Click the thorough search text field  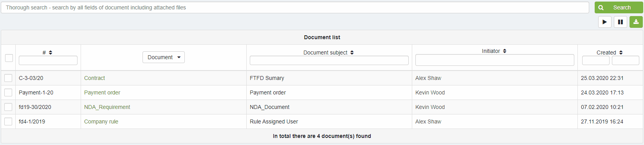[x=295, y=7]
